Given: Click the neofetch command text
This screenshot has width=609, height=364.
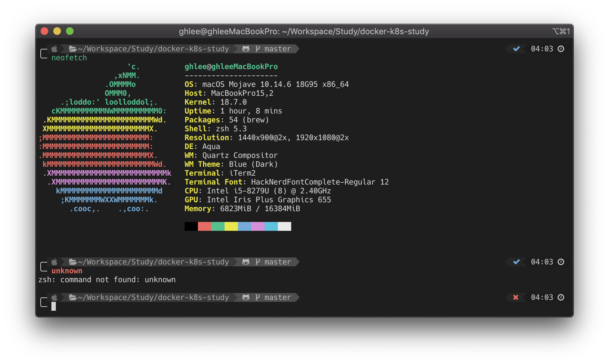Looking at the screenshot, I should click(69, 58).
